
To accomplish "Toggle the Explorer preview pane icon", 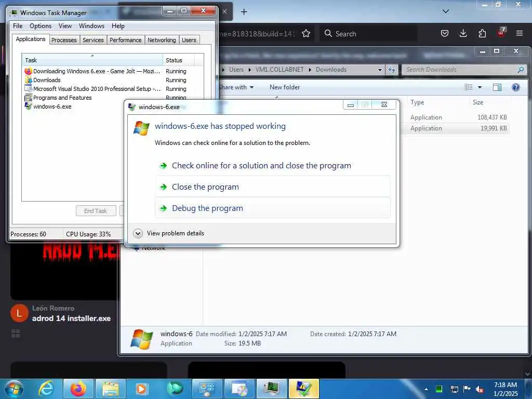I will [497, 87].
